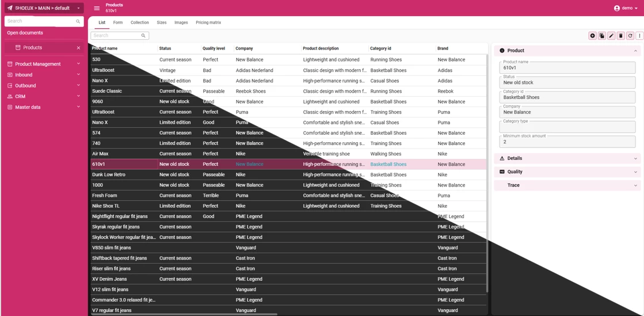This screenshot has height=316, width=644.
Task: Click the CRM people icon
Action: [x=10, y=96]
